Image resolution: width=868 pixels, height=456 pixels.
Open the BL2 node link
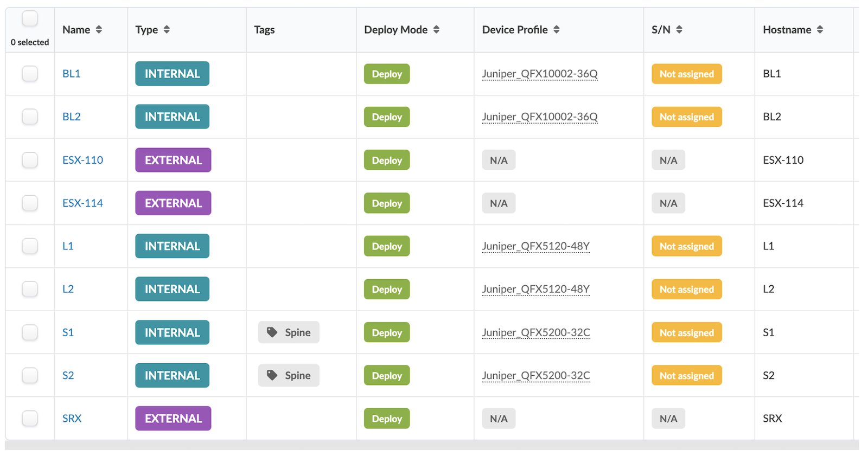(x=72, y=117)
